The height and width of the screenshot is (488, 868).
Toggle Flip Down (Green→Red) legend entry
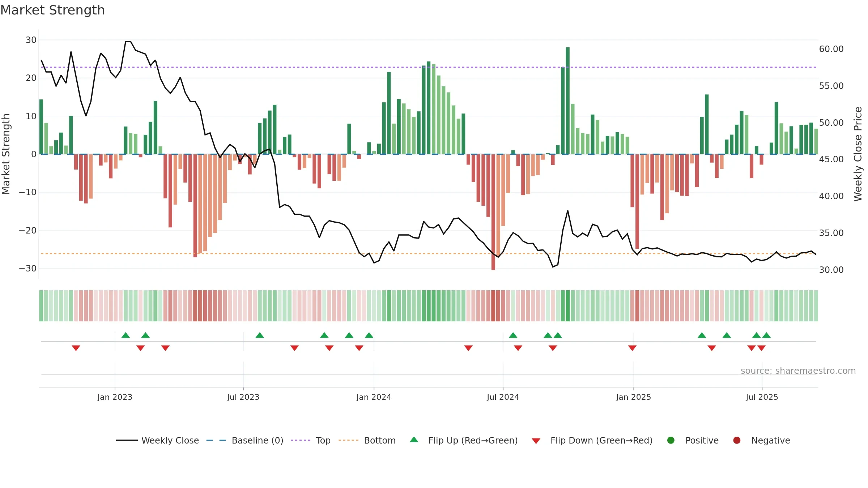pos(592,440)
